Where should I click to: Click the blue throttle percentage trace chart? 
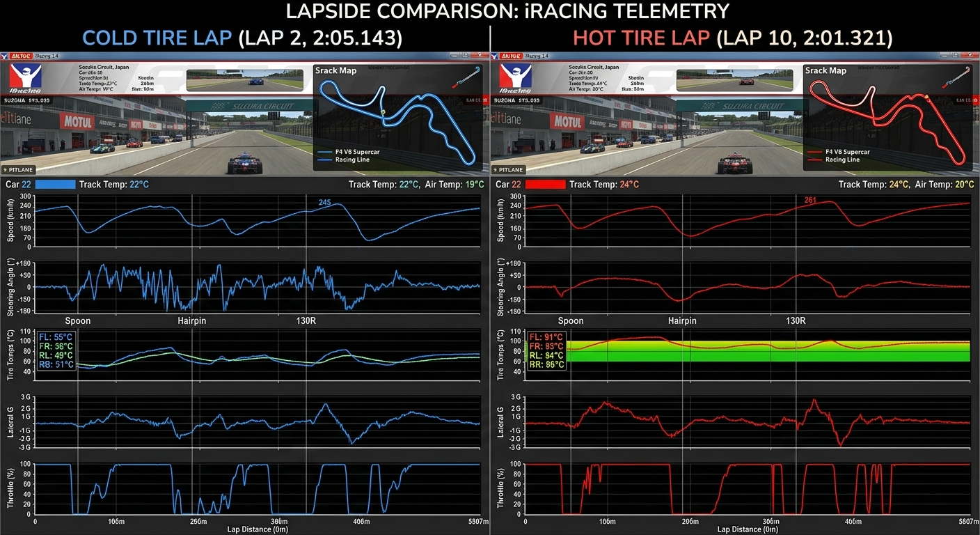tap(258, 488)
